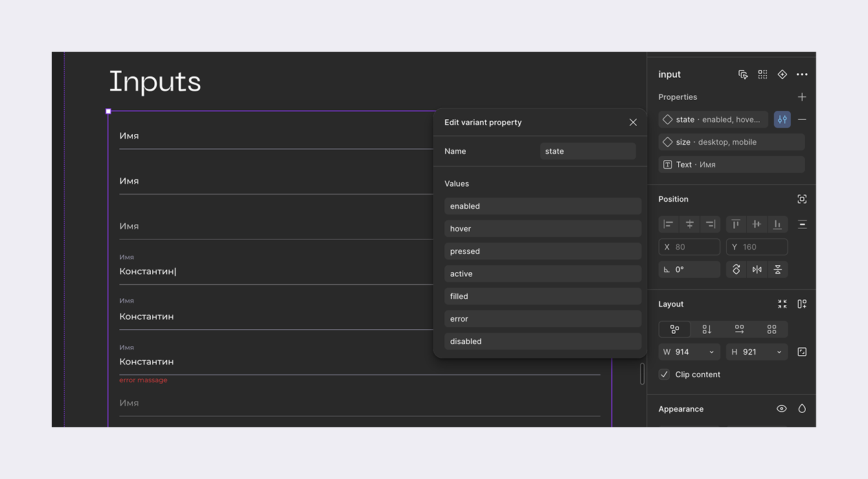Click the resize to fit icon
Screen dimensions: 868x479
click(782, 304)
